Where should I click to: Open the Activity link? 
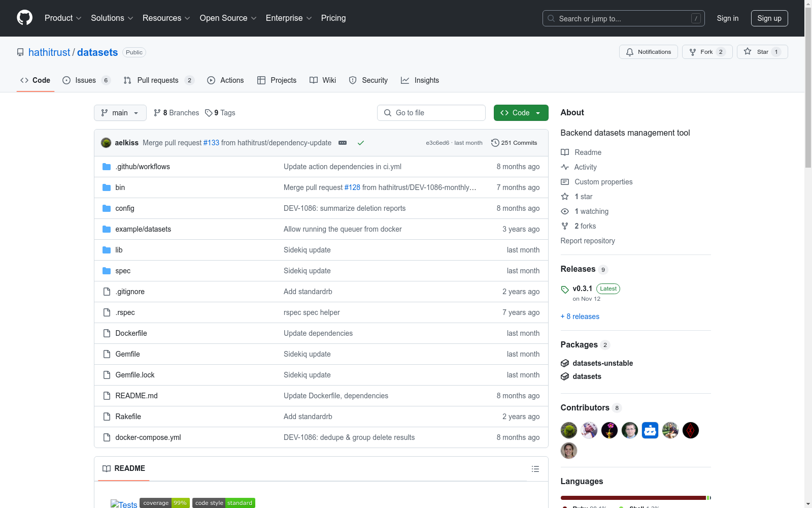[x=579, y=167]
